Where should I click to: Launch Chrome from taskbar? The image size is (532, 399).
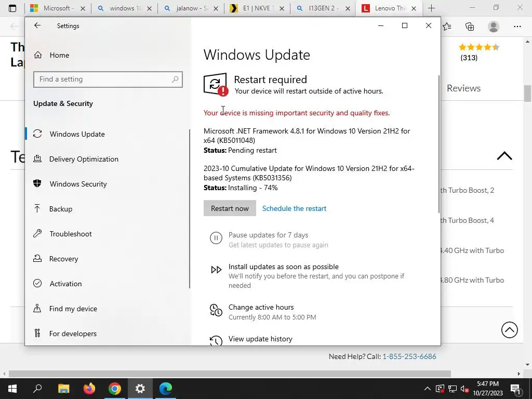coord(115,389)
